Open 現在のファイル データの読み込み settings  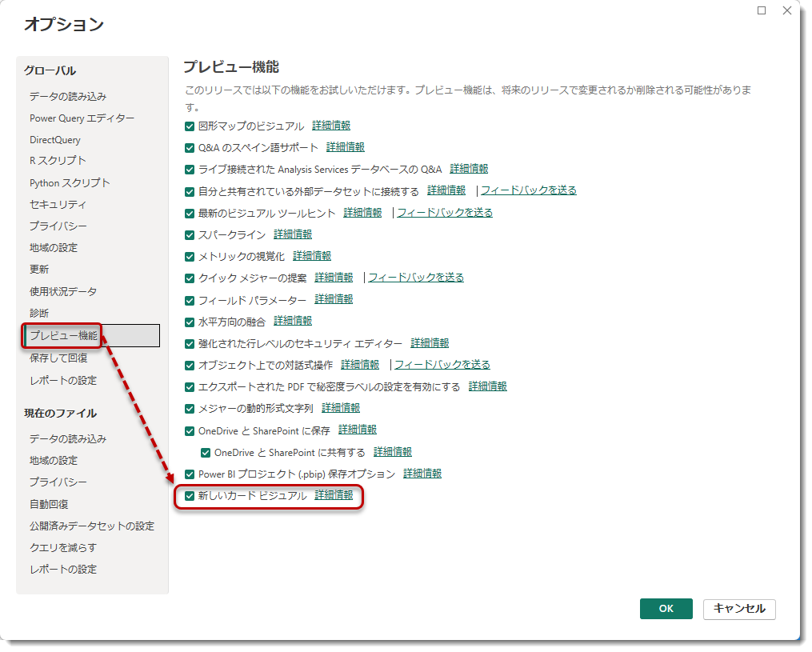point(68,439)
